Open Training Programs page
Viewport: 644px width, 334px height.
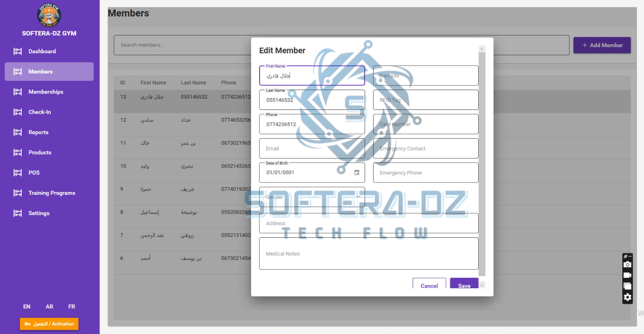(49, 193)
